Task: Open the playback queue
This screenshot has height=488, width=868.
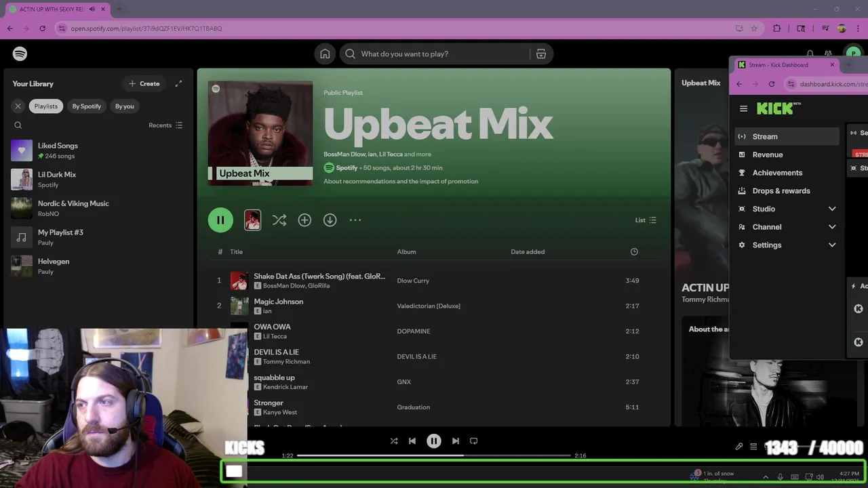Action: tap(753, 447)
